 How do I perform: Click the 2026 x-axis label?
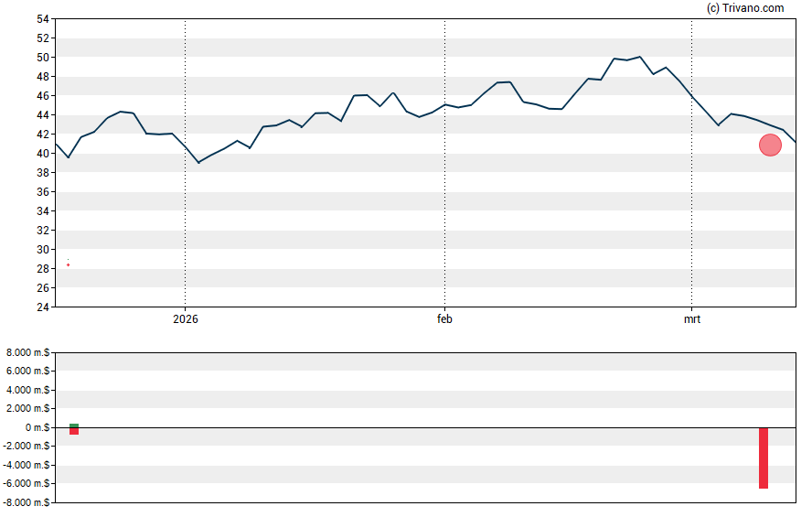pyautogui.click(x=185, y=319)
